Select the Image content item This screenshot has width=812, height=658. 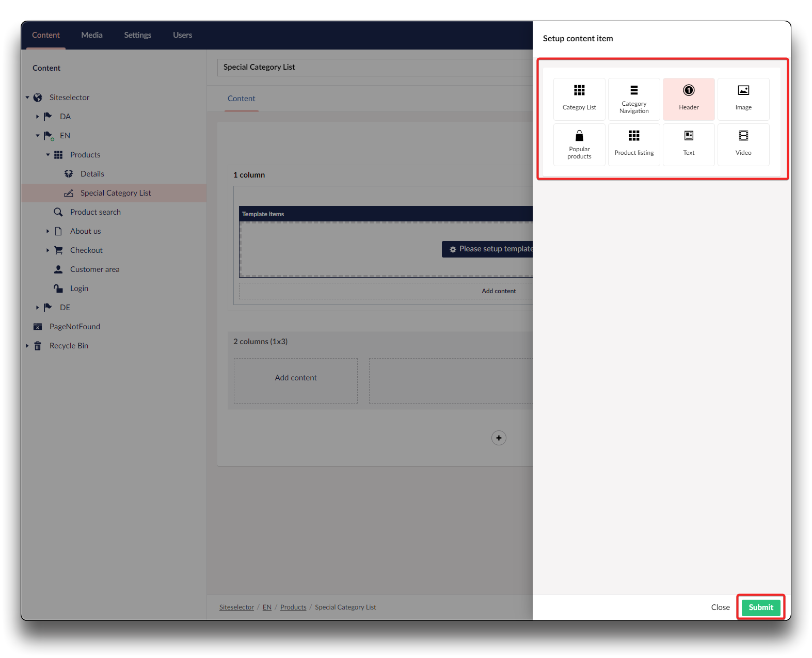(x=743, y=99)
